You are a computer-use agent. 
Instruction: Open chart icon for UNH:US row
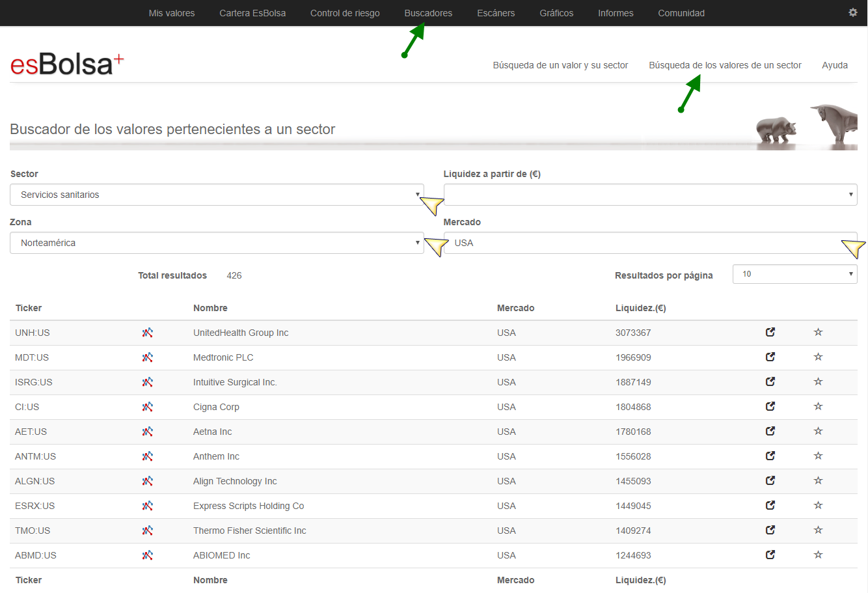(148, 333)
